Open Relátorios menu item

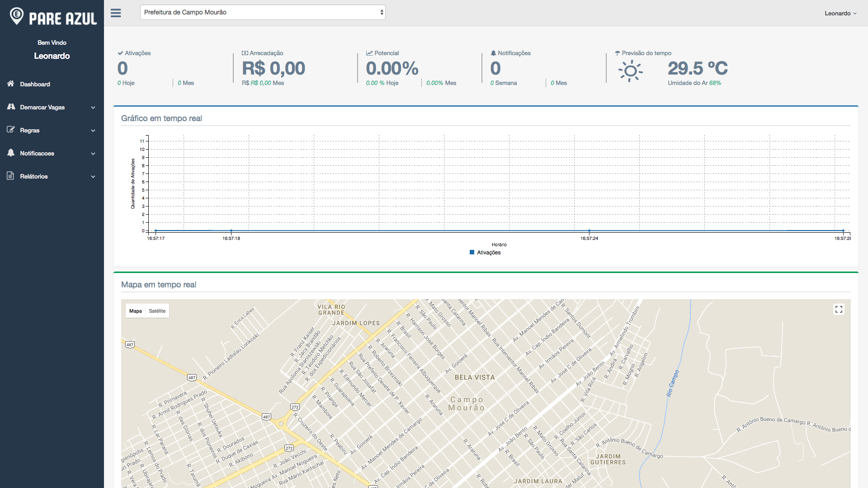(52, 176)
